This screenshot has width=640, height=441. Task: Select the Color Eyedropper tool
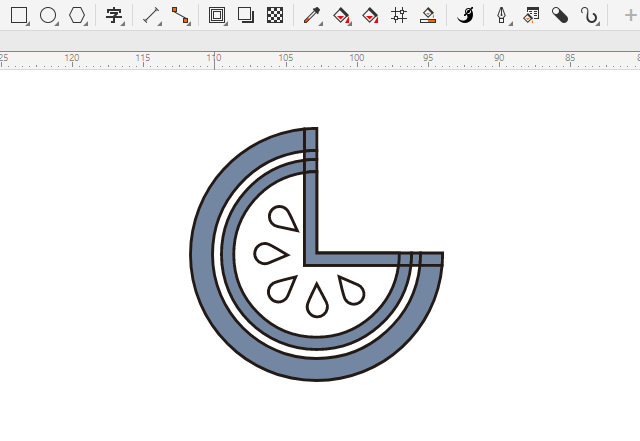312,16
